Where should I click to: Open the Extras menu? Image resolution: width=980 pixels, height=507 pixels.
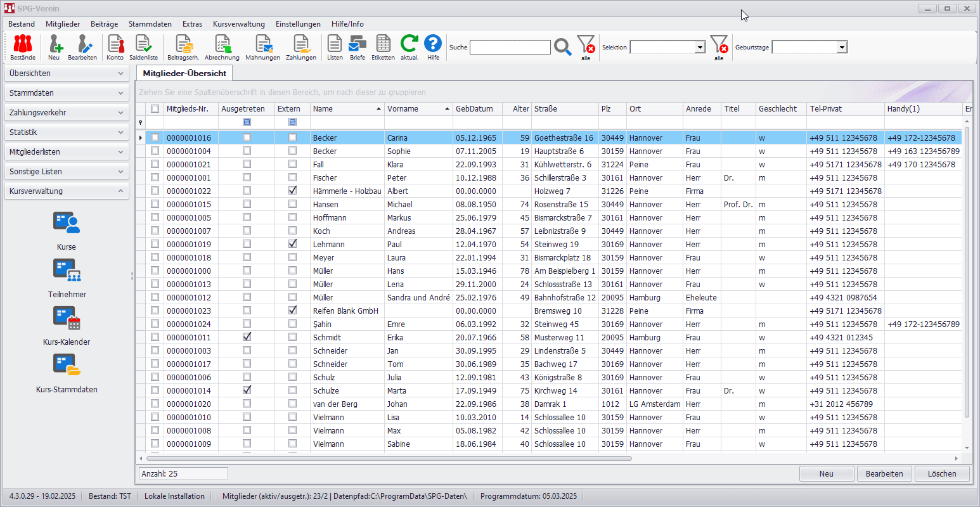192,24
